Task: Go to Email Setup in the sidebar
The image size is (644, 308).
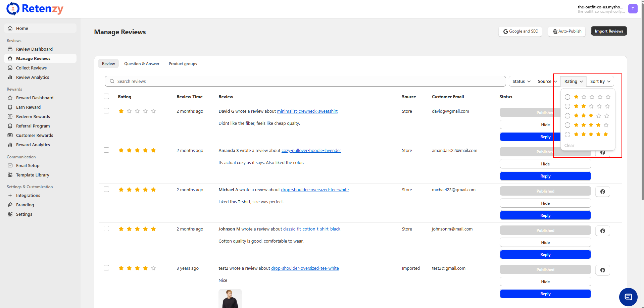Action: pos(28,165)
